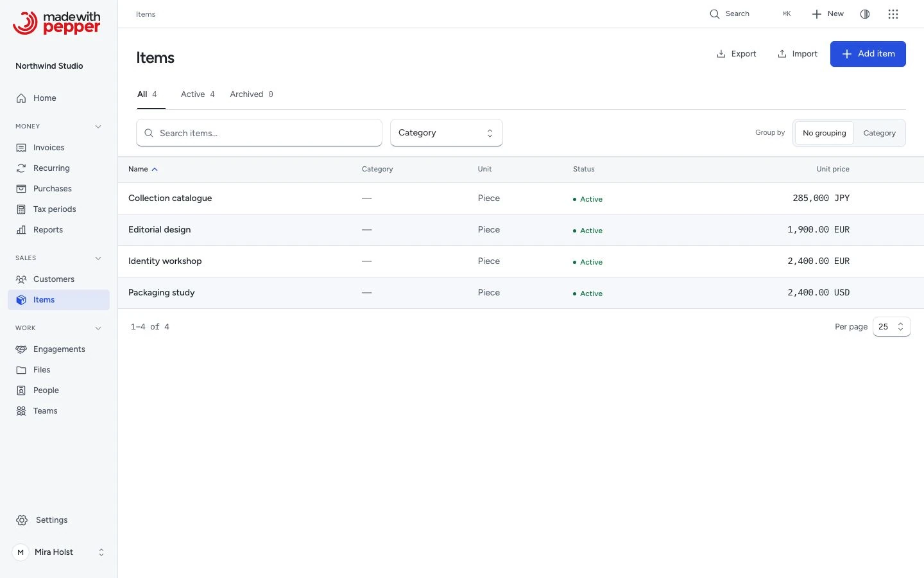Click the Export button
This screenshot has height=578, width=924.
[736, 54]
